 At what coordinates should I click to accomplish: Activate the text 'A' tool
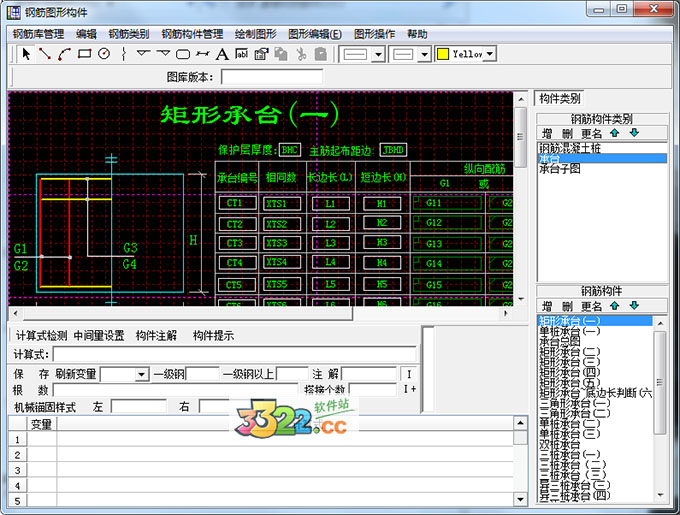pyautogui.click(x=222, y=54)
